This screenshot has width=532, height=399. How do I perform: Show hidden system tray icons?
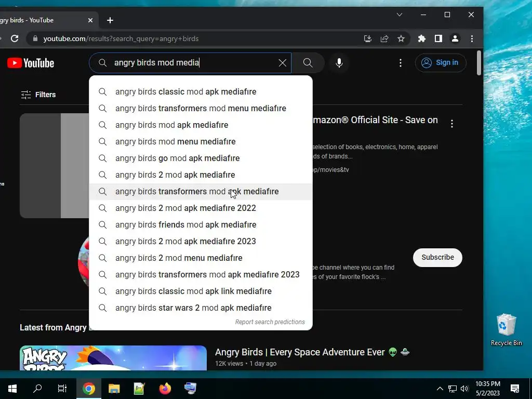(440, 389)
